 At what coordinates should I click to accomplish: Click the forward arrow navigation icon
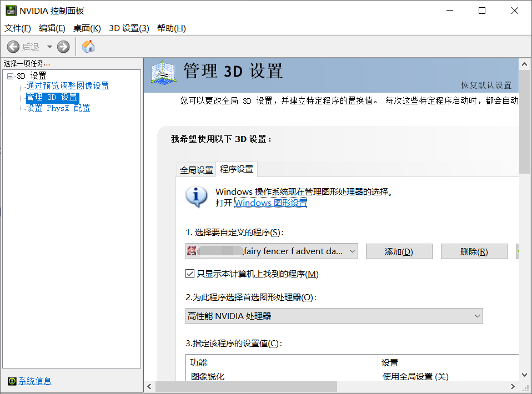(63, 47)
